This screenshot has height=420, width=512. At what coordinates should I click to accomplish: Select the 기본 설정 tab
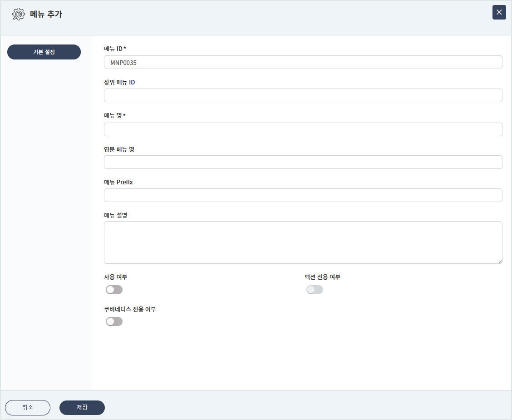pos(44,52)
